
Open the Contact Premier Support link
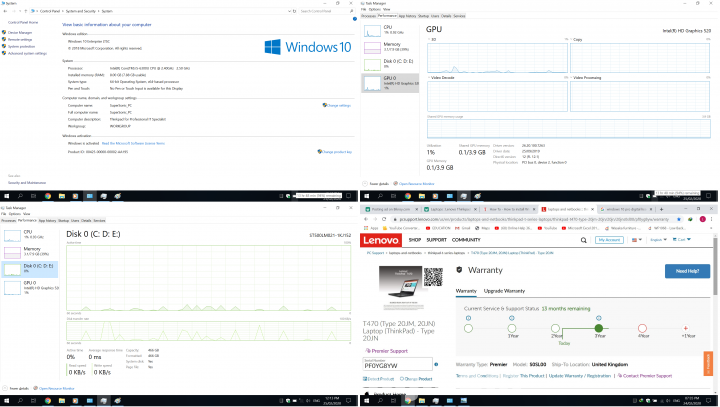[x=645, y=376]
